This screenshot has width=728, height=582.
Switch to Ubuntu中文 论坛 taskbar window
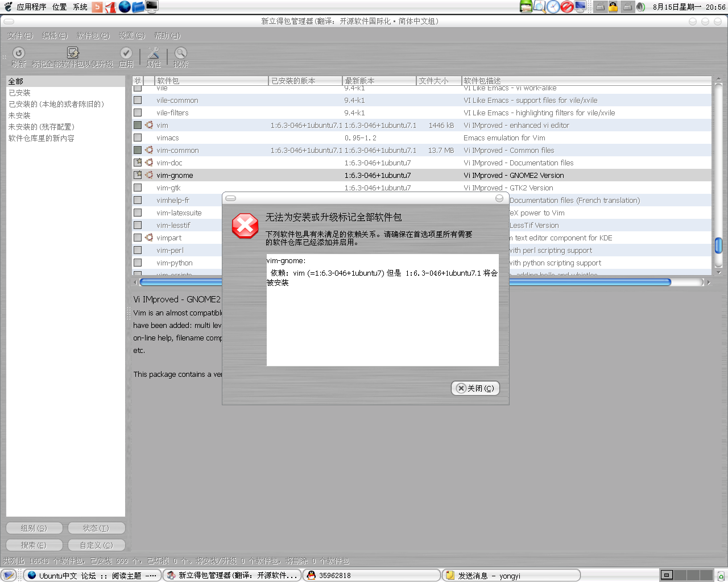[x=92, y=575]
